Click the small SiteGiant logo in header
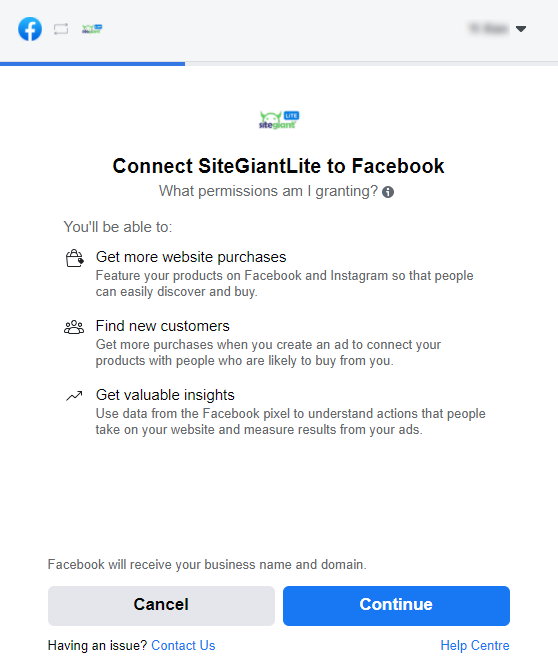Viewport: 558px width, 663px height. tap(92, 29)
